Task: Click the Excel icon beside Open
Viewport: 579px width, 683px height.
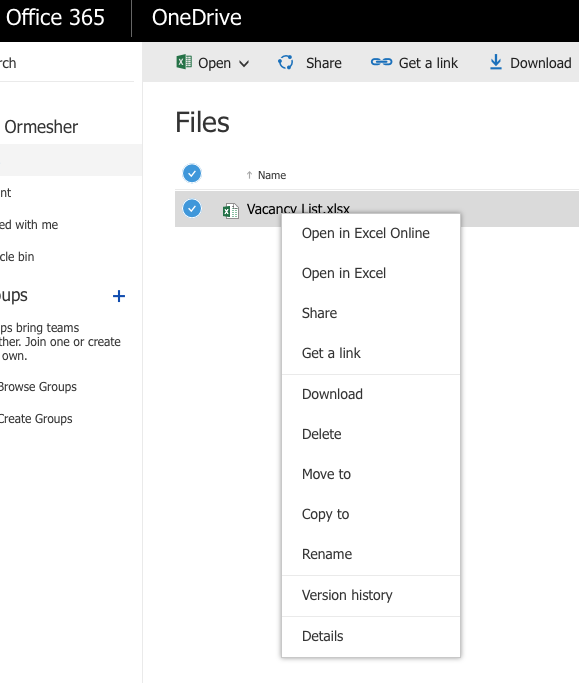Action: coord(184,62)
